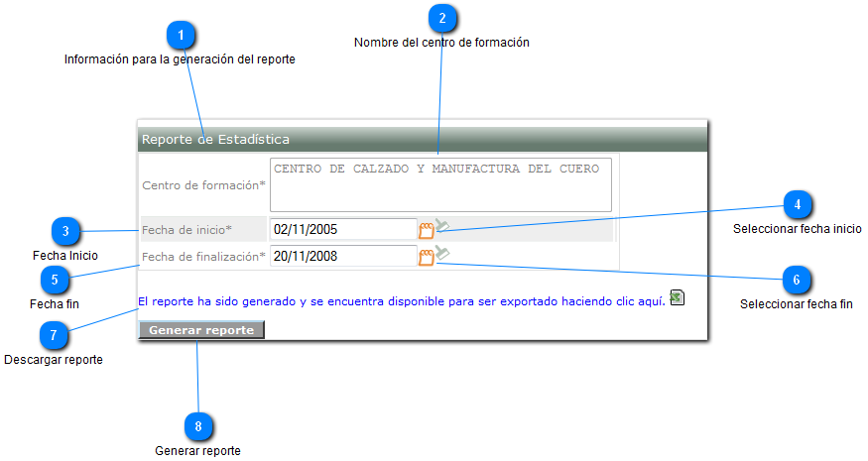Click the Fecha de finalización field showing 20/11/2008

343,256
